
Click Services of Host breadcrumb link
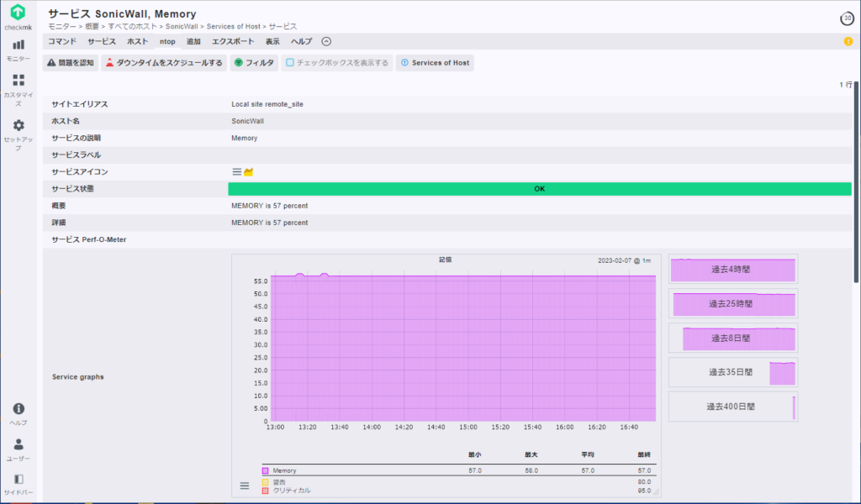(x=234, y=26)
